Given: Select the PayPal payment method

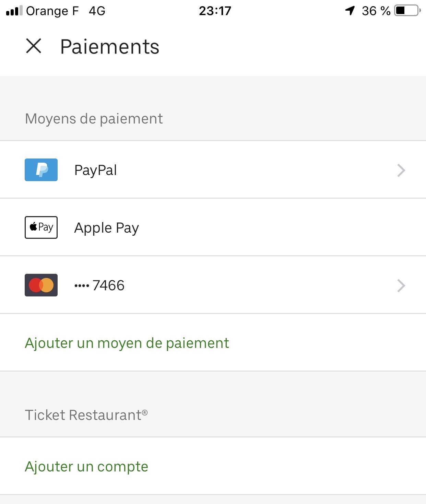Looking at the screenshot, I should pyautogui.click(x=96, y=170).
